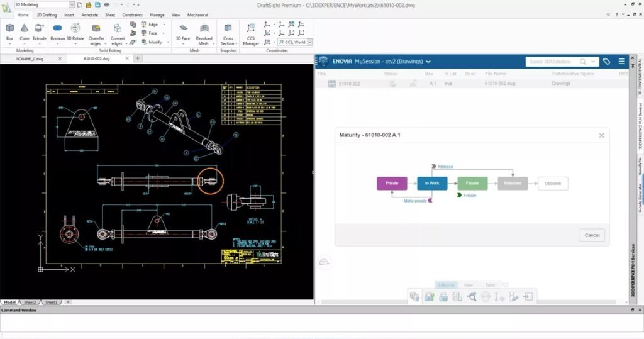Screen dimensions: 644x339
Task: Click the Print icon in quick access
Action: pos(107,4)
